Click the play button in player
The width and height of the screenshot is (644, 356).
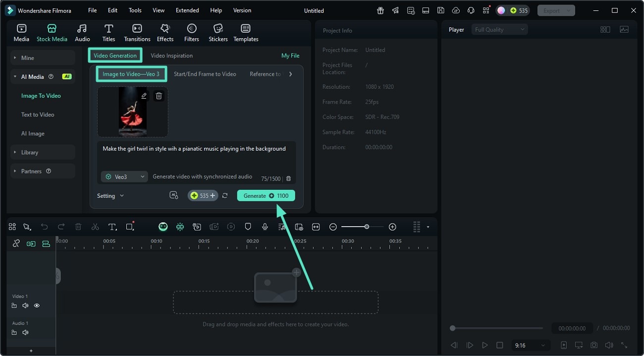485,345
